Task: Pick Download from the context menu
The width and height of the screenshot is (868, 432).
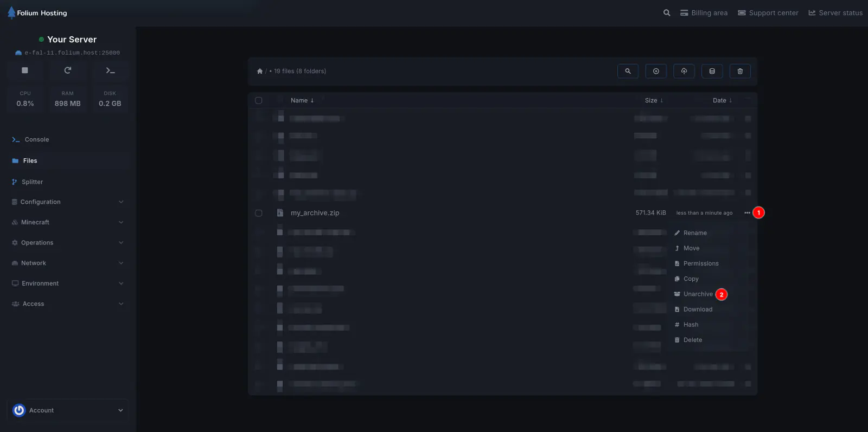Action: click(x=698, y=310)
